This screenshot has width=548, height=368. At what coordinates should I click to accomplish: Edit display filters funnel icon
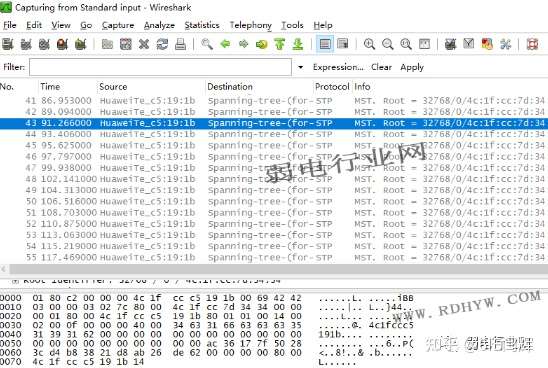pyautogui.click(x=469, y=44)
